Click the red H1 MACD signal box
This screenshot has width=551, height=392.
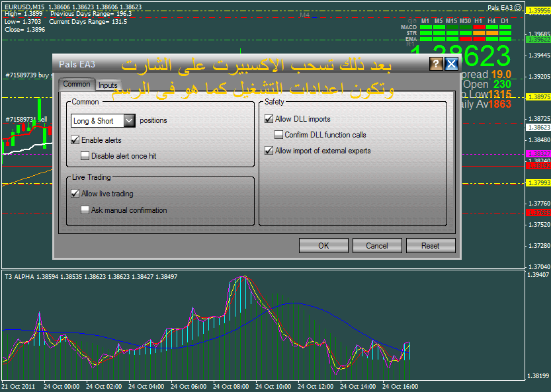[x=478, y=27]
